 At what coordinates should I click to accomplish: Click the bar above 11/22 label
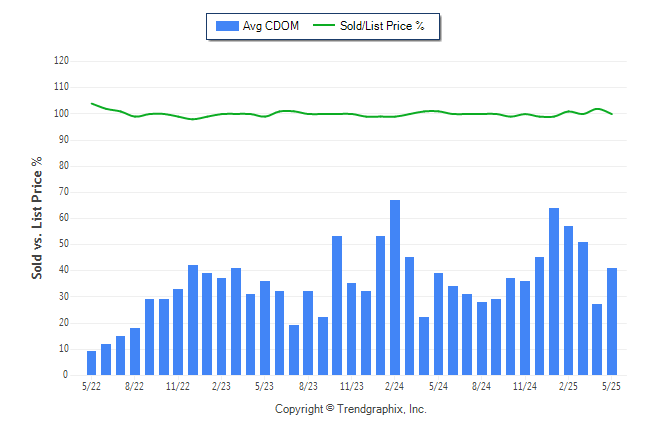(178, 332)
